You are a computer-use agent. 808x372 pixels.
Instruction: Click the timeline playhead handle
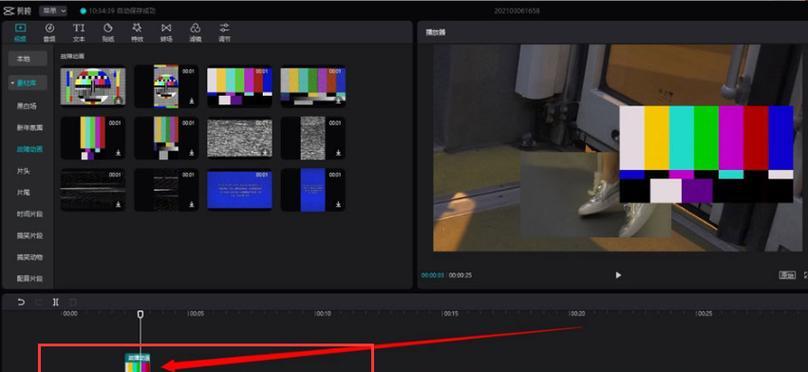pyautogui.click(x=140, y=314)
